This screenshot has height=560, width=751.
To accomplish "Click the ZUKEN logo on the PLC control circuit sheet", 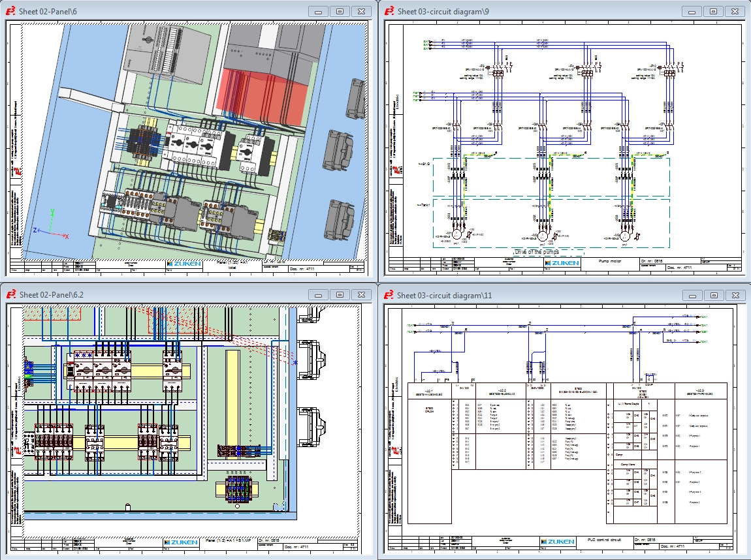I will (x=558, y=542).
